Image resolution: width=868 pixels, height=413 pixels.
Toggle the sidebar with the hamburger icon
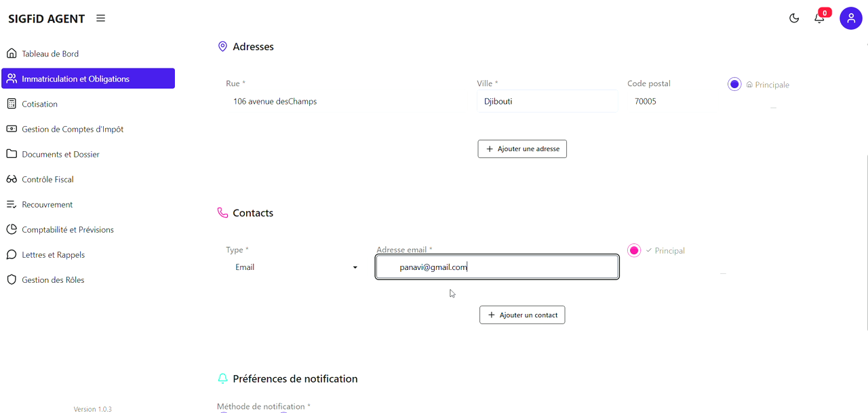click(100, 18)
